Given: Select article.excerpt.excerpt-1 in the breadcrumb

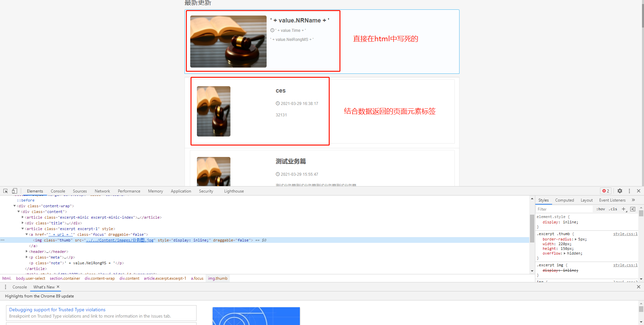Looking at the screenshot, I should point(165,278).
